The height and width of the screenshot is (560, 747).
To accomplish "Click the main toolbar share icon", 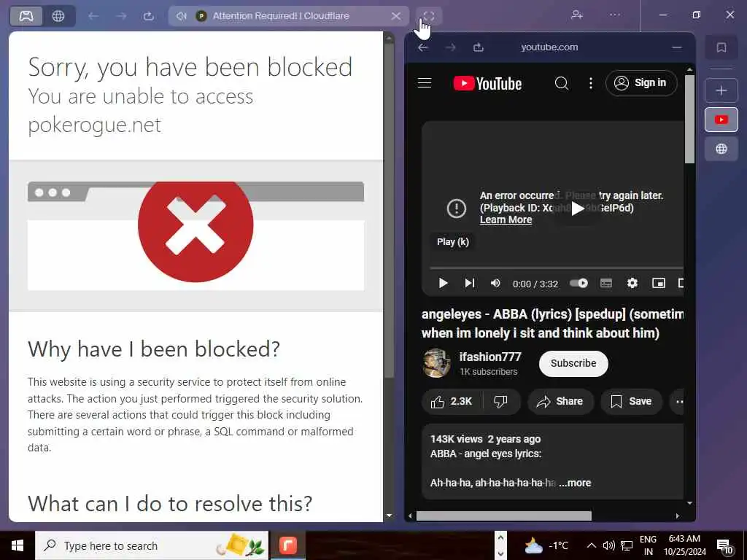I will coord(149,16).
